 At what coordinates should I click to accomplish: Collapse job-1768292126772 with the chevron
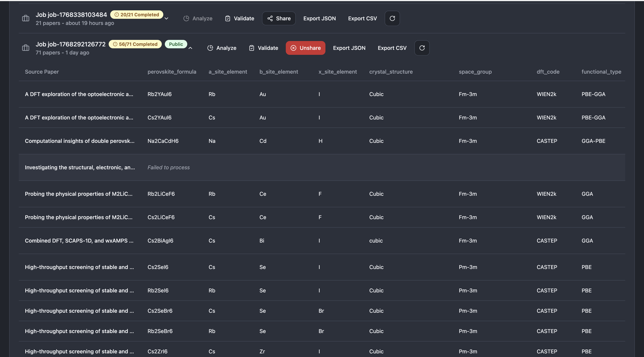pos(190,48)
